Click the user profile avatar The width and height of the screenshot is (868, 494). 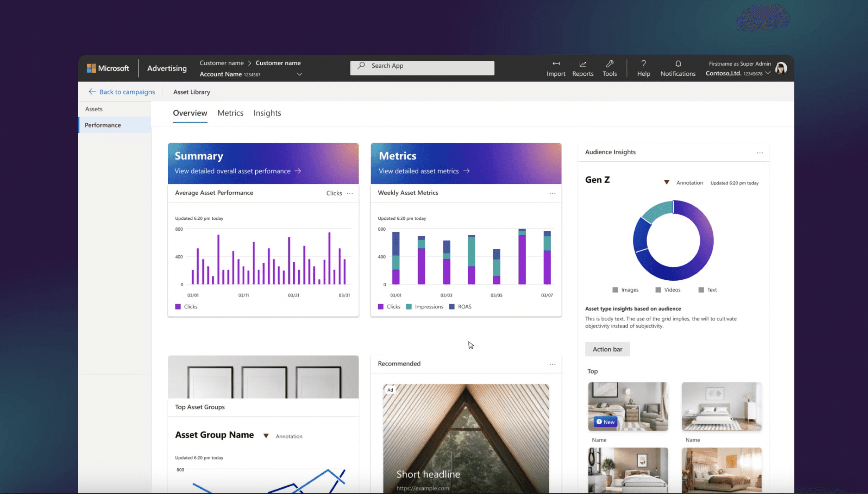(781, 68)
